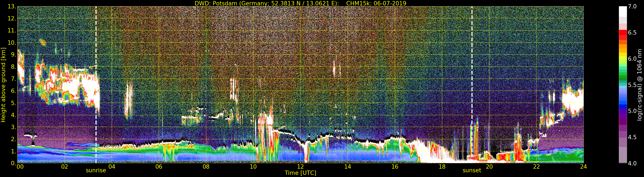The image size is (644, 177).
Task: Click the time axis tick "22"
Action: click(536, 167)
